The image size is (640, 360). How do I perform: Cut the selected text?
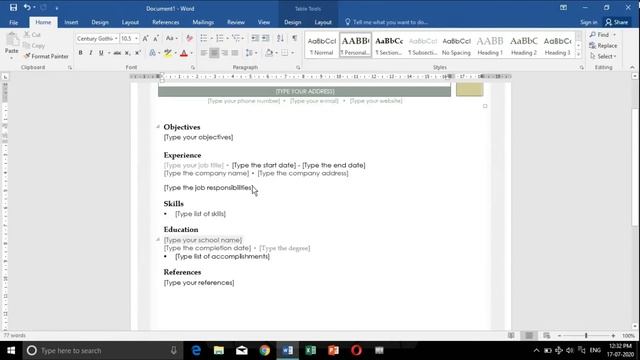pos(32,35)
